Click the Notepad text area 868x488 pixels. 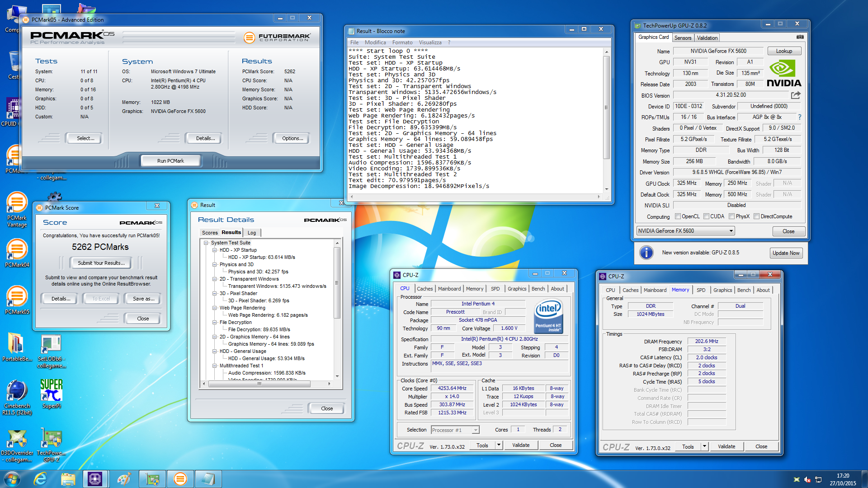point(476,120)
